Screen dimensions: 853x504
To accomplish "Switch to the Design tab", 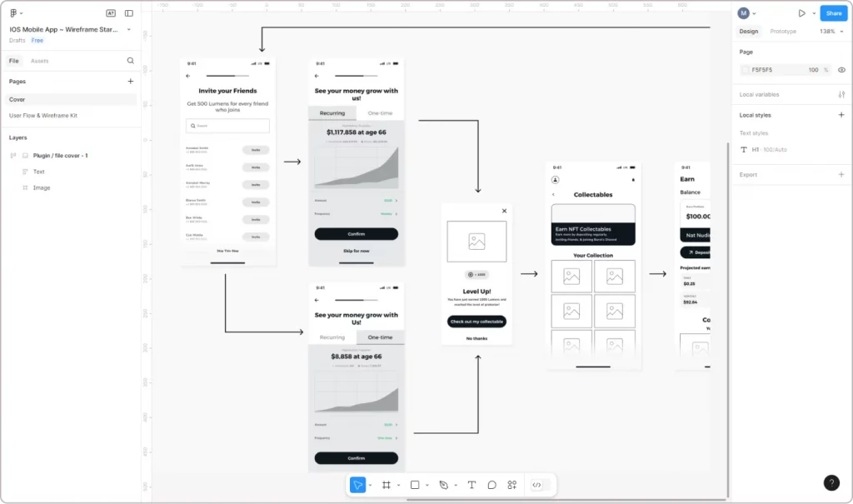I will click(749, 32).
